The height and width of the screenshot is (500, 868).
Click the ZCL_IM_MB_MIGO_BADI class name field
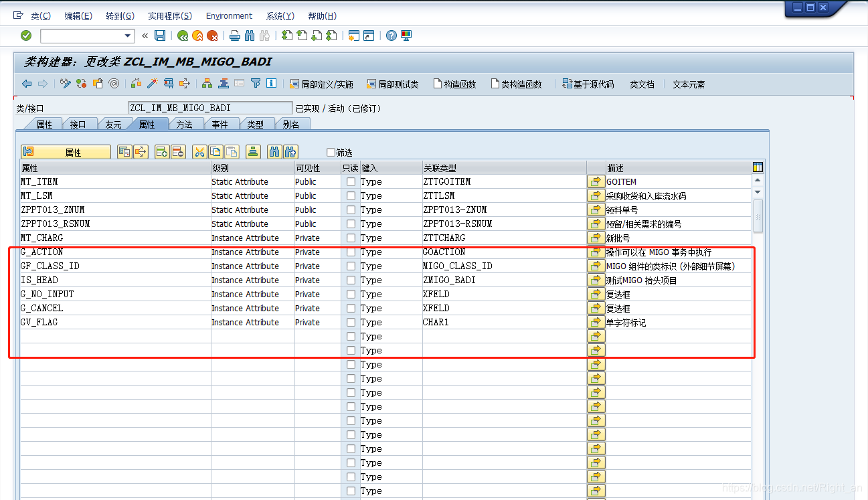click(x=210, y=108)
